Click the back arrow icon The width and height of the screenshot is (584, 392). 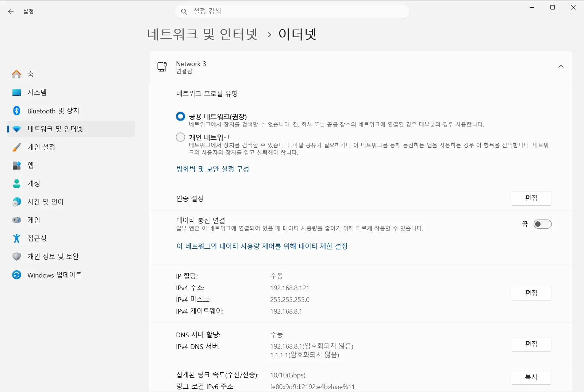11,12
